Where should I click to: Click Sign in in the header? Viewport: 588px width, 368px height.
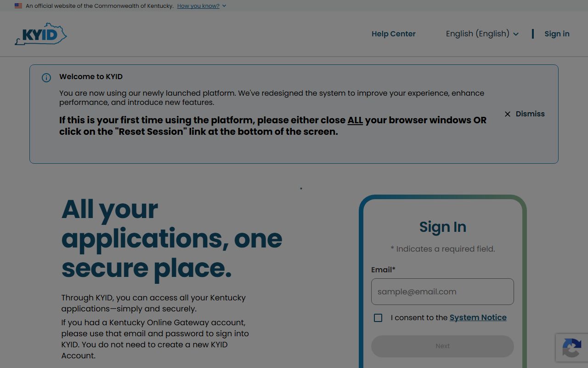(x=557, y=34)
